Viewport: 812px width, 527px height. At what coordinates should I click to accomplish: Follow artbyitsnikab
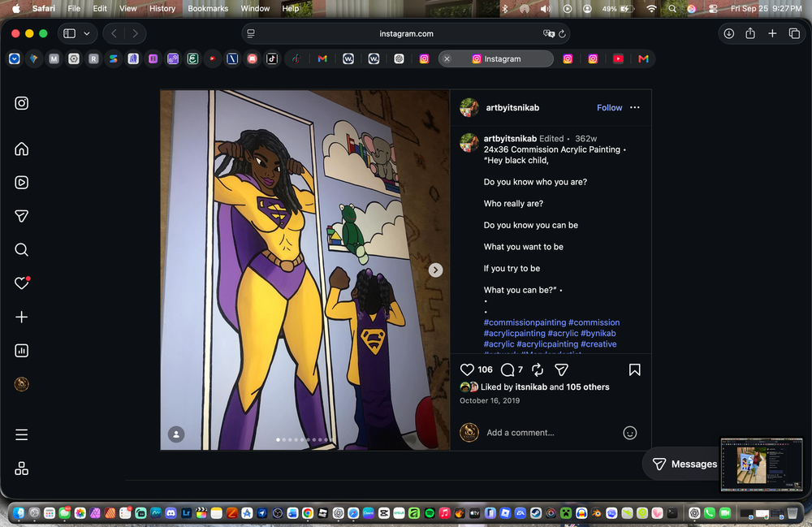point(609,108)
